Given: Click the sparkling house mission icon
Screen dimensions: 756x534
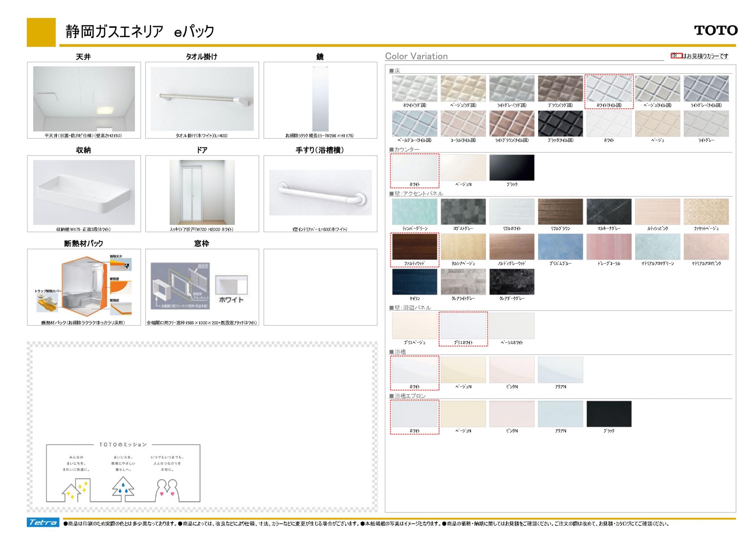Looking at the screenshot, I should [77, 490].
